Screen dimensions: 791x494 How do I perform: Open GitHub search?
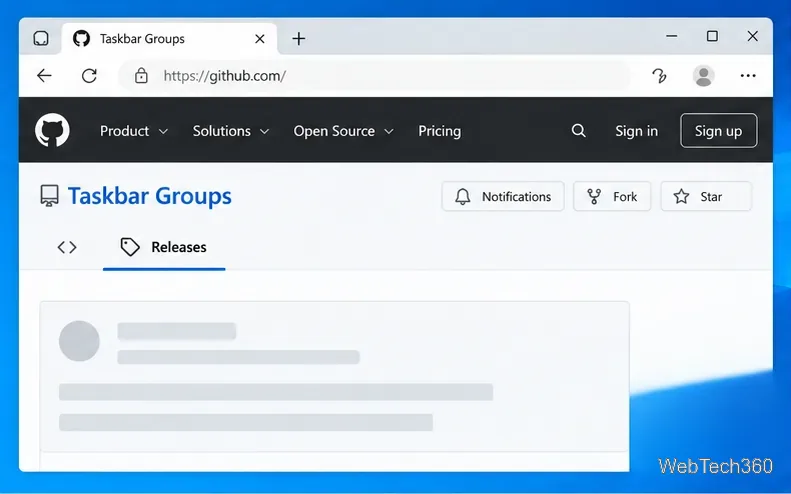tap(579, 131)
